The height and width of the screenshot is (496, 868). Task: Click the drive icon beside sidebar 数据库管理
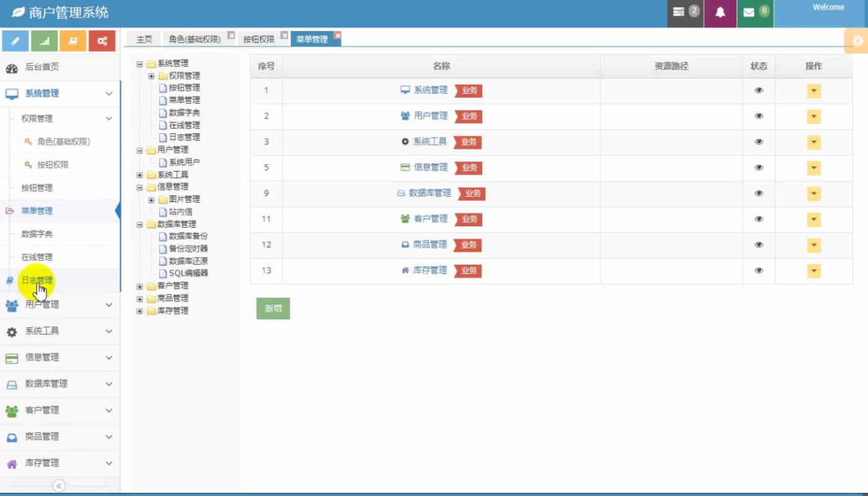pyautogui.click(x=12, y=385)
